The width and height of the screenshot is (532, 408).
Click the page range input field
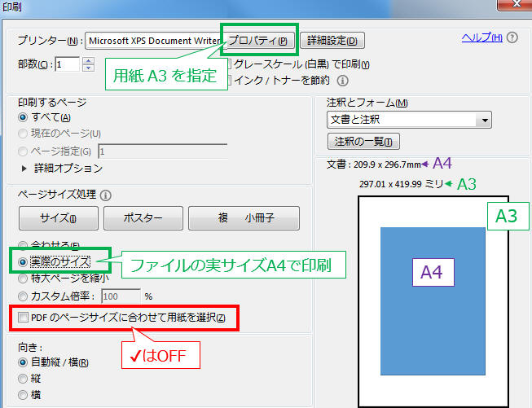[x=163, y=151]
